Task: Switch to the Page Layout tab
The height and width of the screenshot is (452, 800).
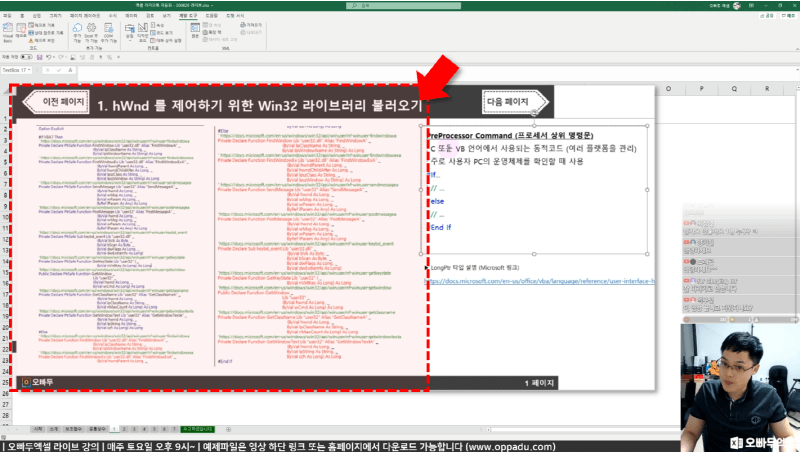Action: (x=85, y=16)
